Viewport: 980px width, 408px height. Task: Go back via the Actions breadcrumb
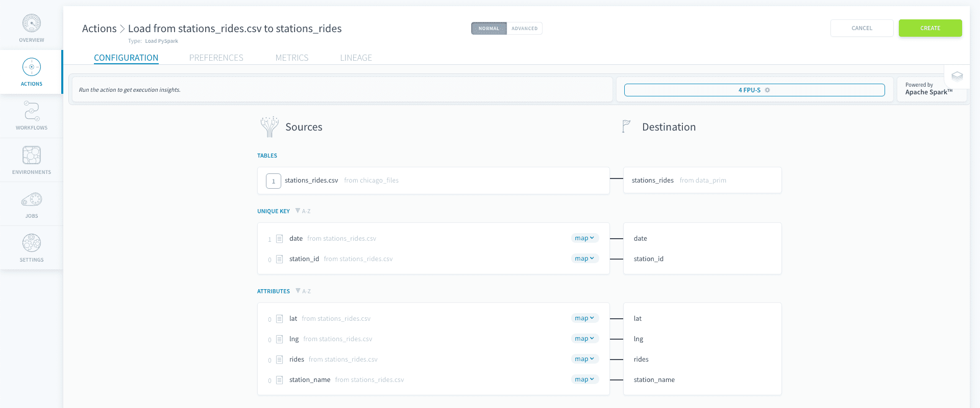click(100, 29)
